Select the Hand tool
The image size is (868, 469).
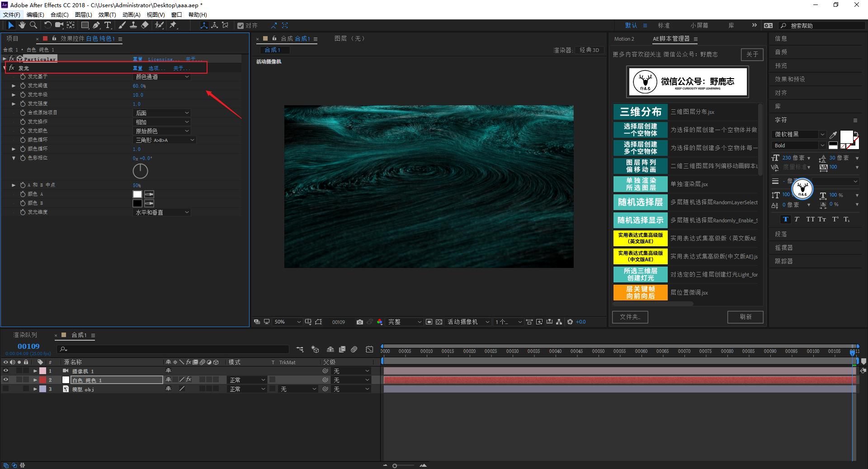point(22,25)
